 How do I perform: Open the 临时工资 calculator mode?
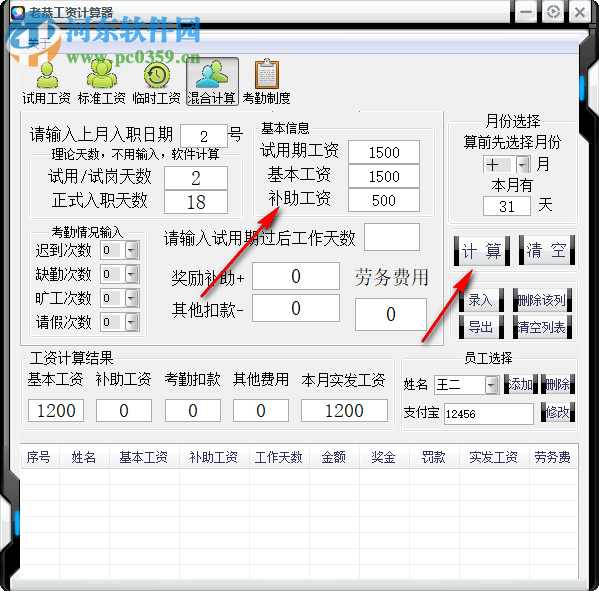(x=157, y=83)
